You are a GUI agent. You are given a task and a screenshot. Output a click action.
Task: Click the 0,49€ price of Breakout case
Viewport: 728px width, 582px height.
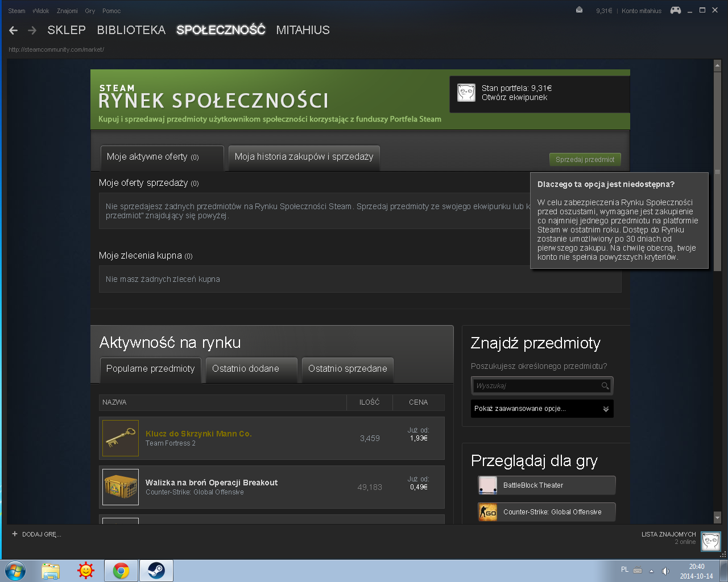coord(419,487)
